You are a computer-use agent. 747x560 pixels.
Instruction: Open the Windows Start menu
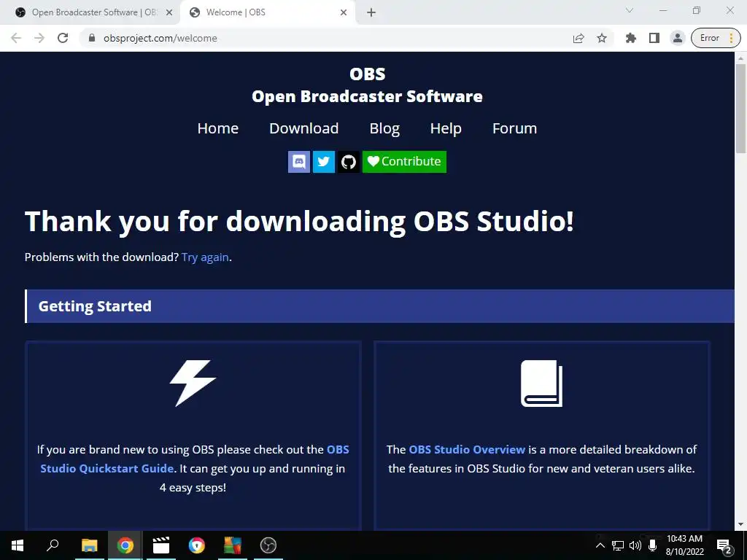point(18,545)
